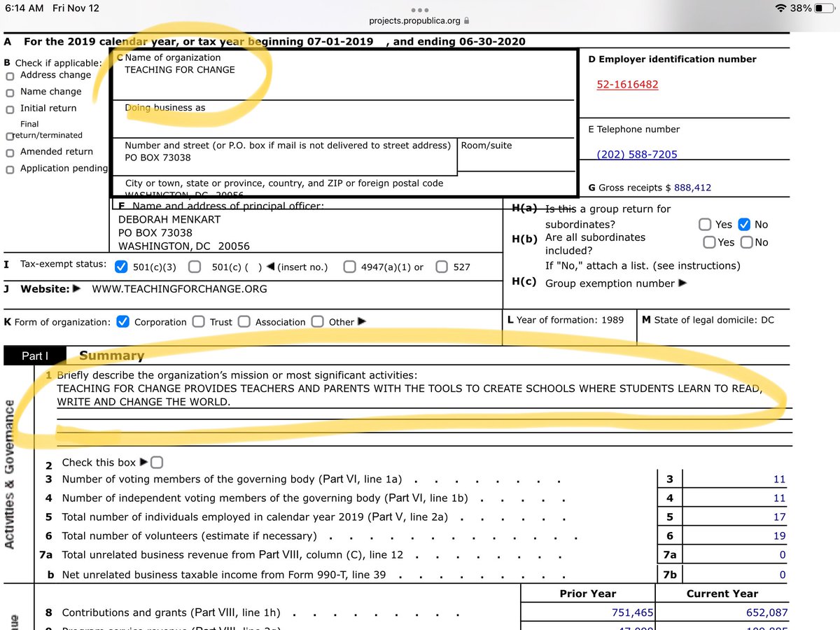Tick No for H(b) subordinates included

746,242
